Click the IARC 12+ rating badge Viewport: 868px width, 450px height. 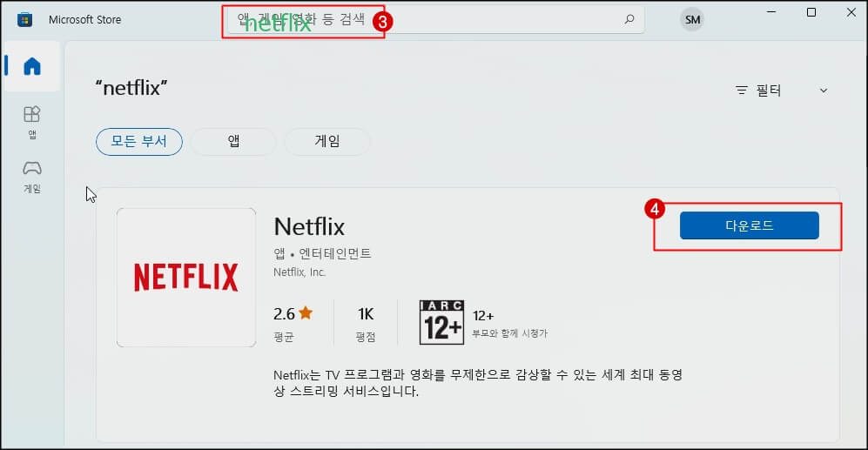click(441, 323)
